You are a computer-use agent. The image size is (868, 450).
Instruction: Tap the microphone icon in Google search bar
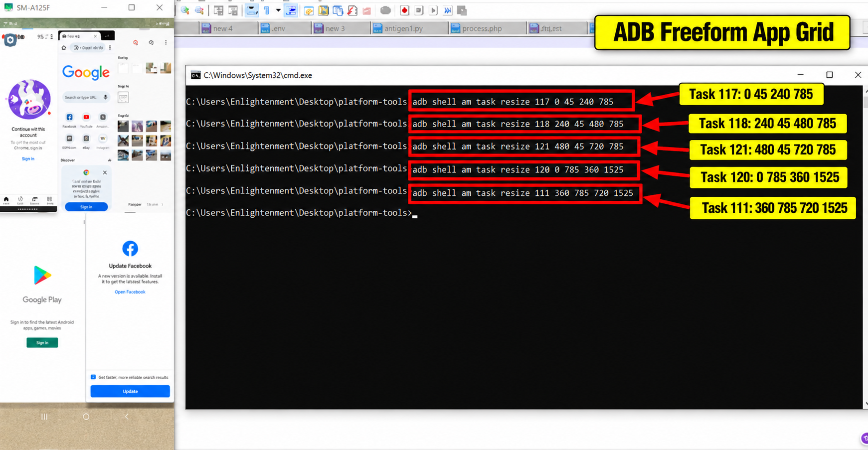click(105, 97)
